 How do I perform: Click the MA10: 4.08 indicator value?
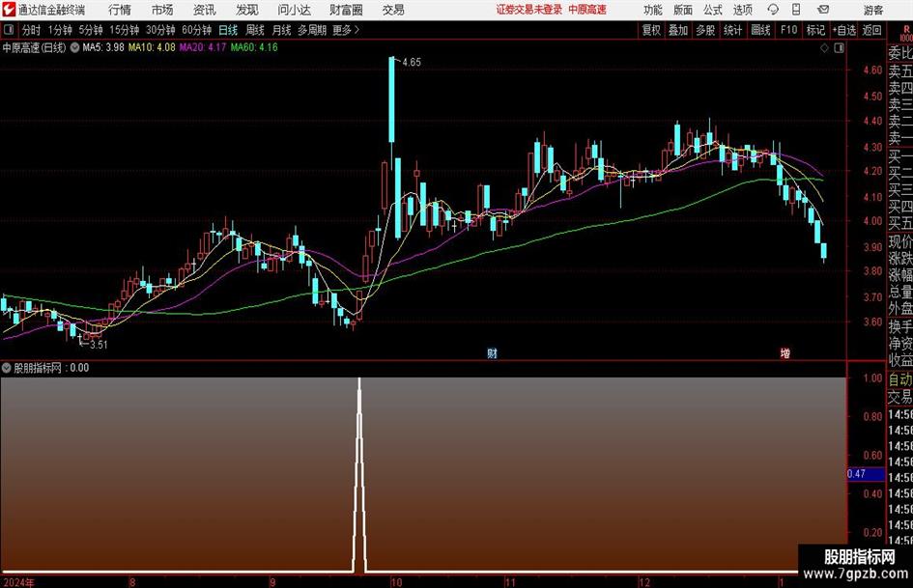click(152, 47)
